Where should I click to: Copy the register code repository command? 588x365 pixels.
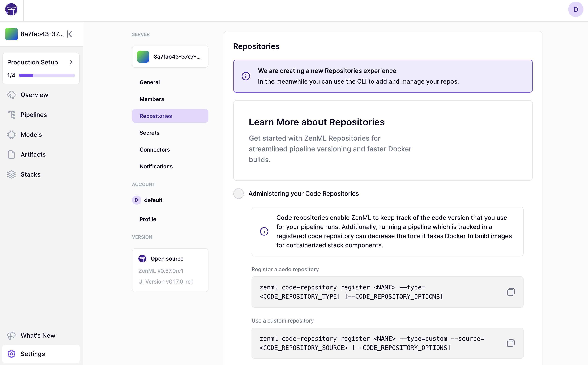point(510,292)
